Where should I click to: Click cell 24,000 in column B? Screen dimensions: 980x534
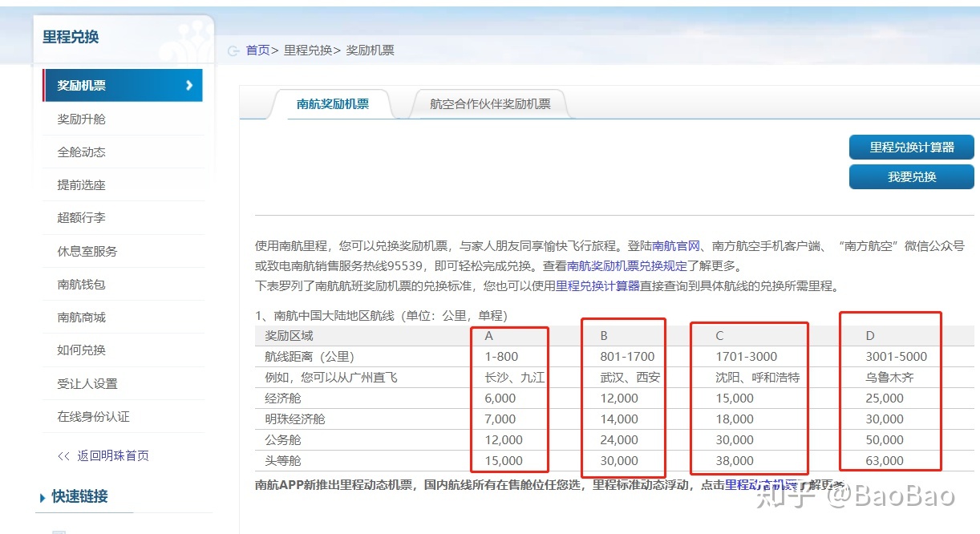tap(619, 439)
